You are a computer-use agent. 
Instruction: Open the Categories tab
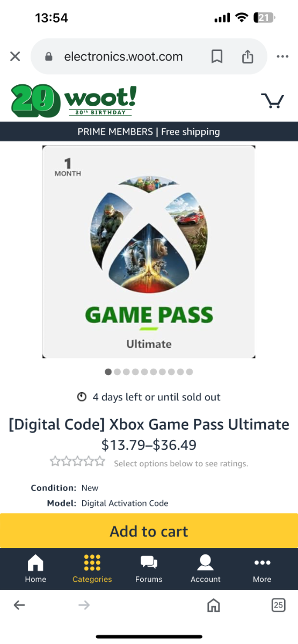[x=92, y=569]
